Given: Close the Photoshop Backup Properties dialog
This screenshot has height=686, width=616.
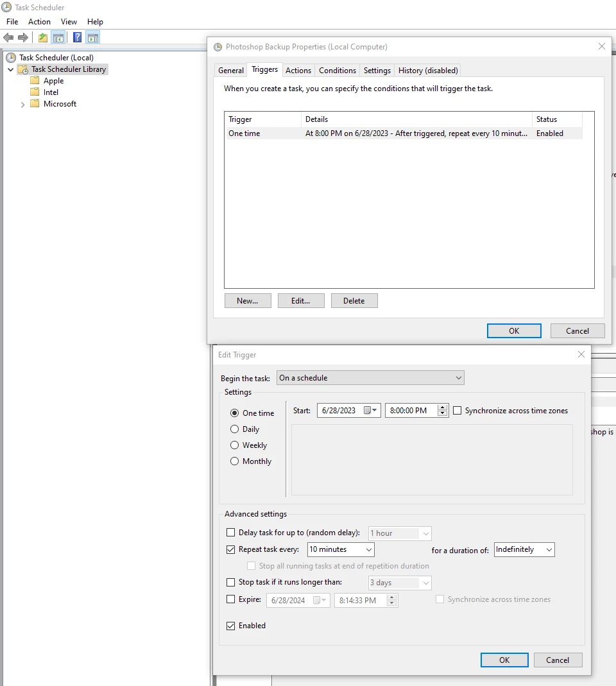Looking at the screenshot, I should (x=602, y=46).
